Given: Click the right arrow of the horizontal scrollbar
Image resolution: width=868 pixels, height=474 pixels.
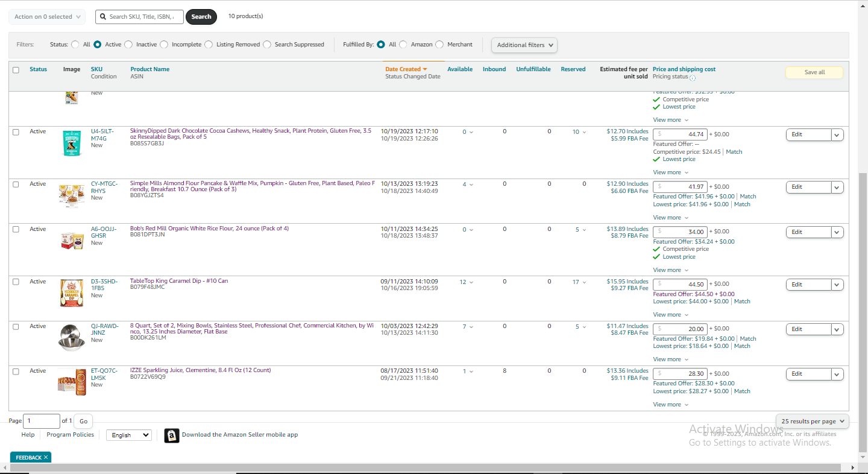Looking at the screenshot, I should click(854, 468).
